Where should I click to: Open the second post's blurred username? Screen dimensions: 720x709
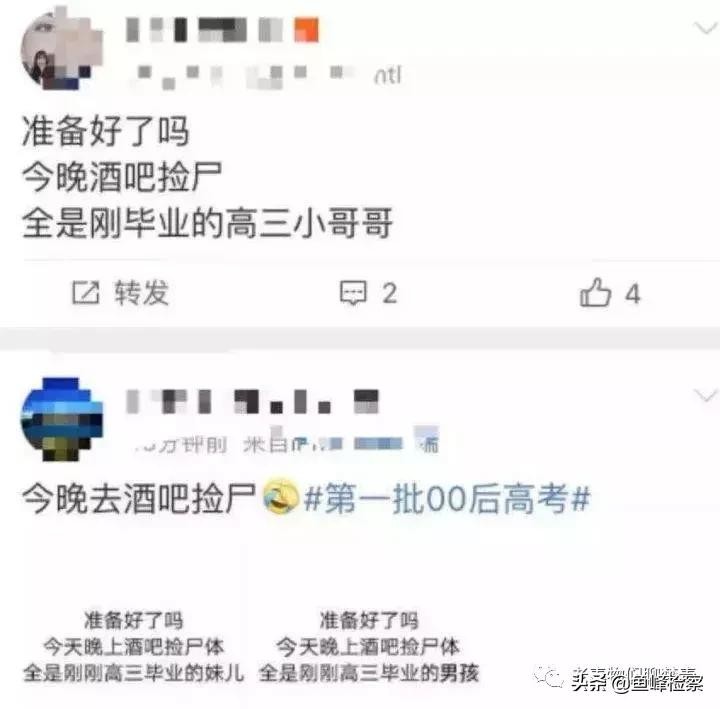point(253,401)
